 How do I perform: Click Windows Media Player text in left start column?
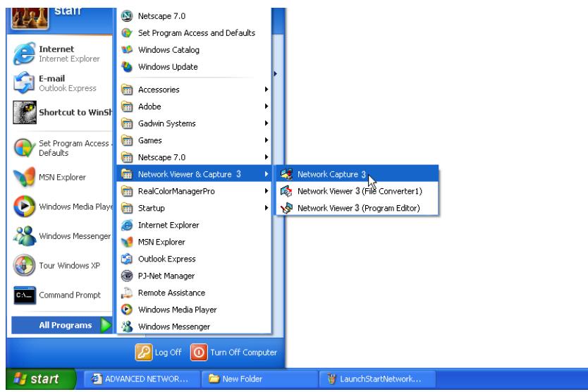click(x=75, y=207)
